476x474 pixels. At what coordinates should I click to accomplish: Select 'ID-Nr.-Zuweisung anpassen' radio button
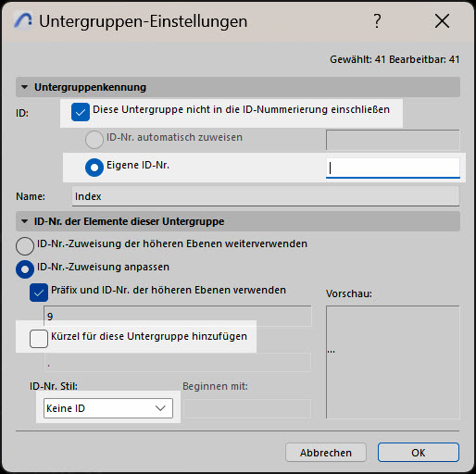point(25,269)
